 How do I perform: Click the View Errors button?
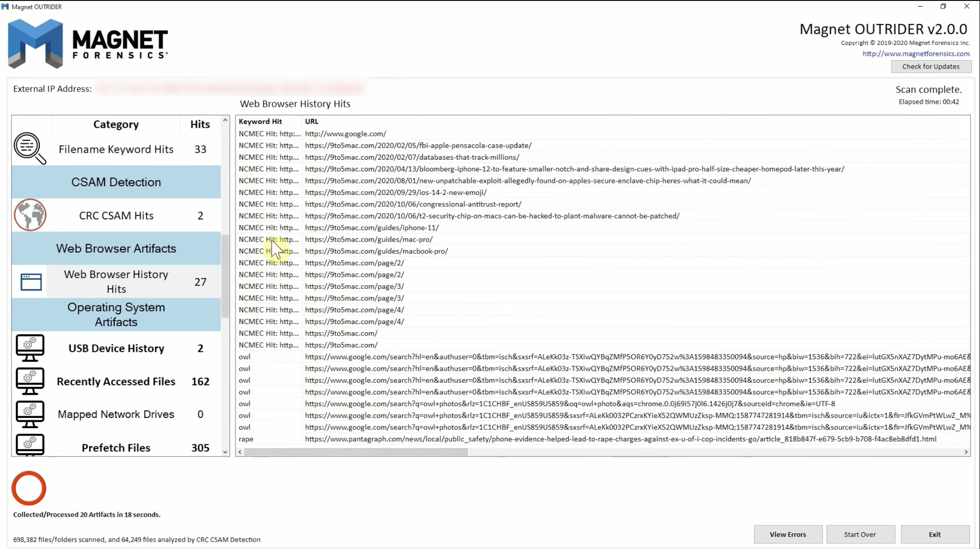pos(788,534)
